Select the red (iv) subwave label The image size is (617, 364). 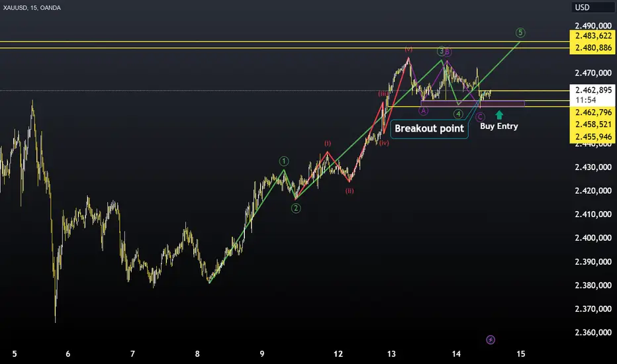click(384, 143)
